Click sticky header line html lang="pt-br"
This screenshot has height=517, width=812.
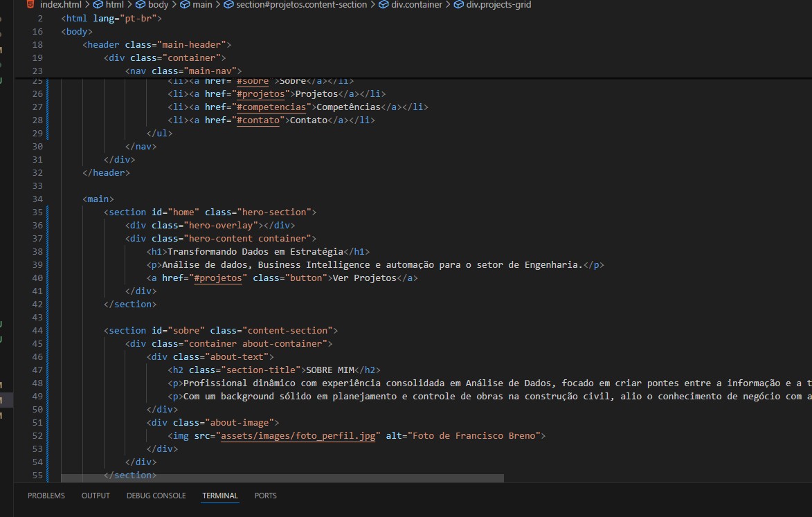point(111,18)
